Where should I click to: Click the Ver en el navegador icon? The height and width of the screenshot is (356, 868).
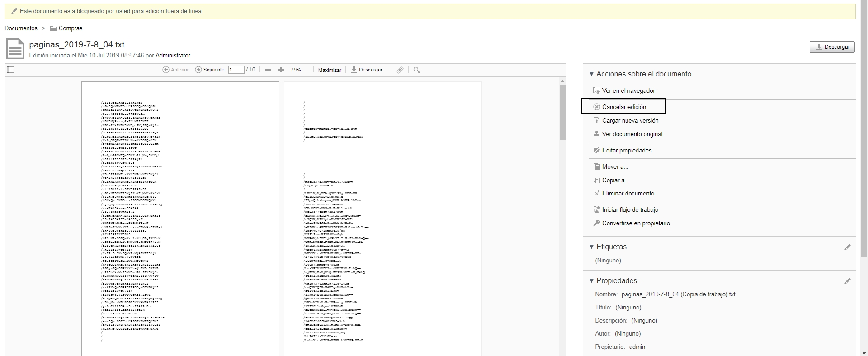pos(596,90)
